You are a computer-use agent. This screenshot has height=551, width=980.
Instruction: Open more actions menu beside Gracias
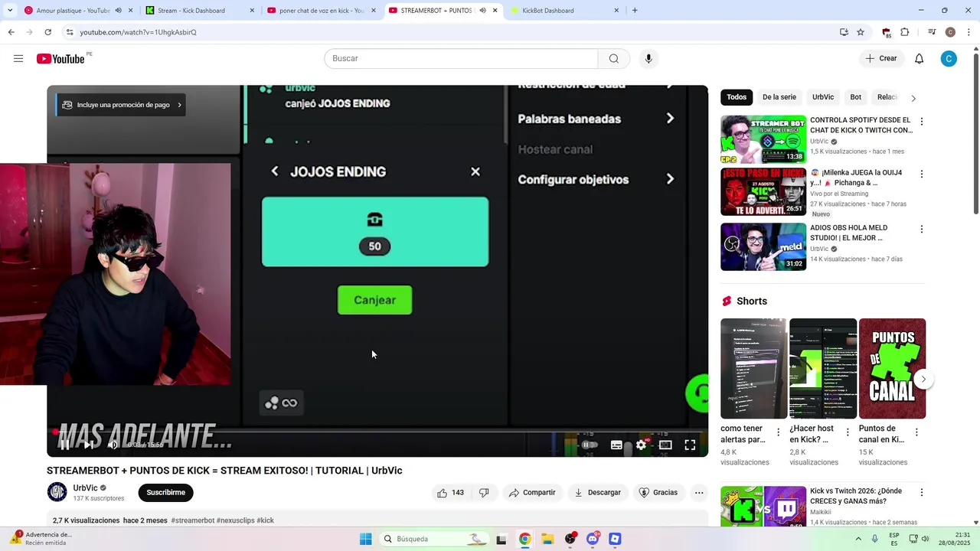[x=699, y=493]
